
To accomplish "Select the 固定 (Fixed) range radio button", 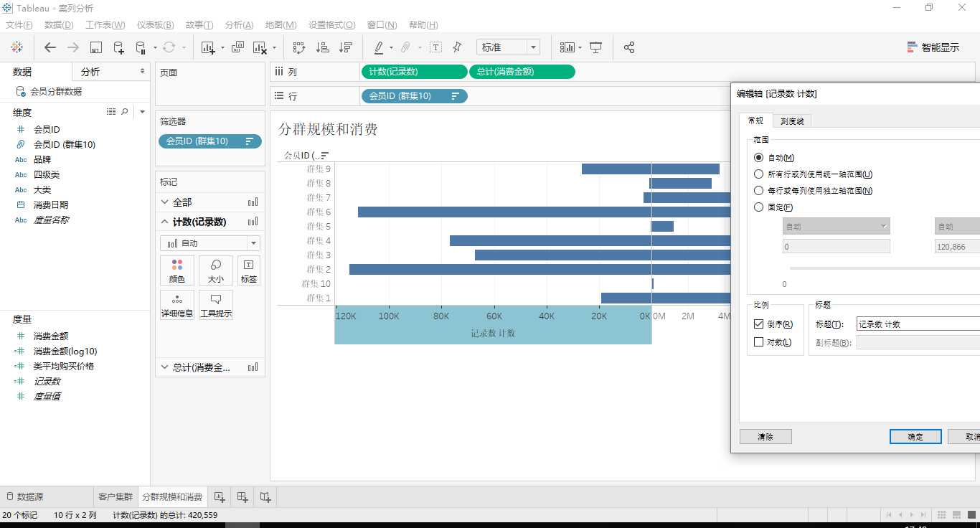I will coord(758,207).
